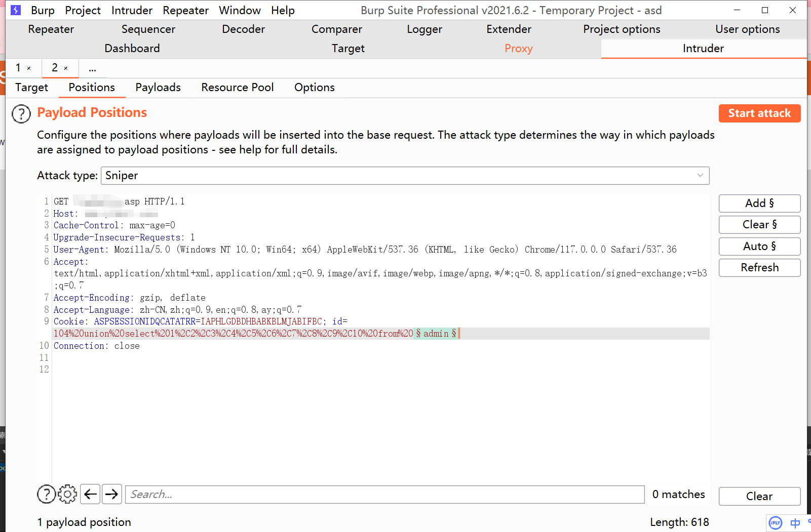The height and width of the screenshot is (532, 811).
Task: Open the Payloads sub-tab
Action: click(x=158, y=88)
